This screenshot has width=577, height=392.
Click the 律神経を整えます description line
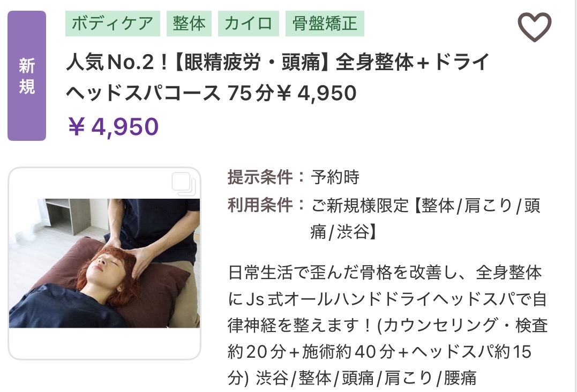[x=388, y=326]
